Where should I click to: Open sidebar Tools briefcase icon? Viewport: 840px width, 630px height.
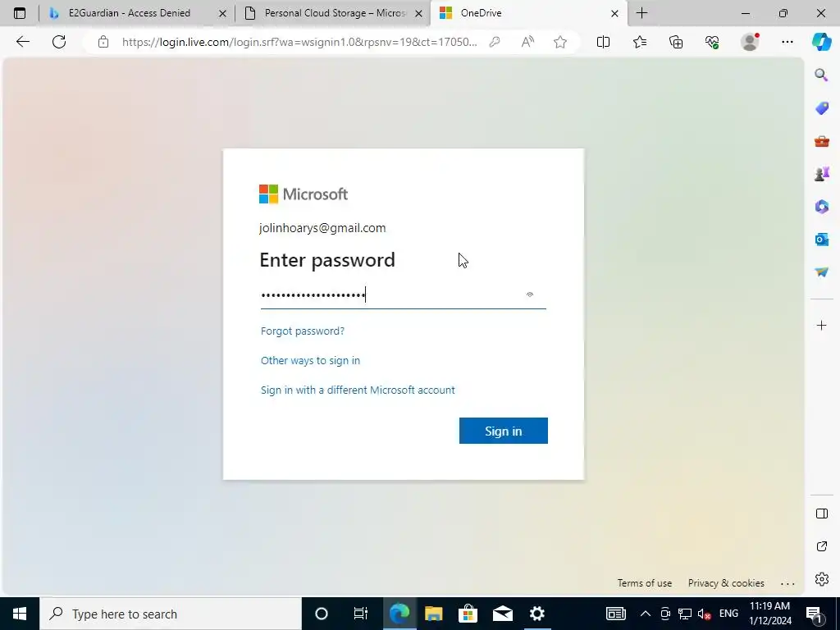821,141
